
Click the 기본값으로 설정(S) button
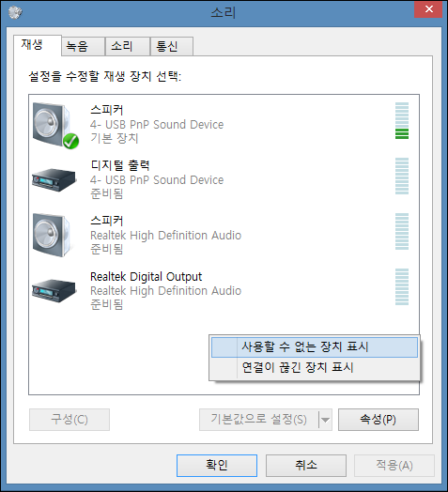[x=258, y=420]
